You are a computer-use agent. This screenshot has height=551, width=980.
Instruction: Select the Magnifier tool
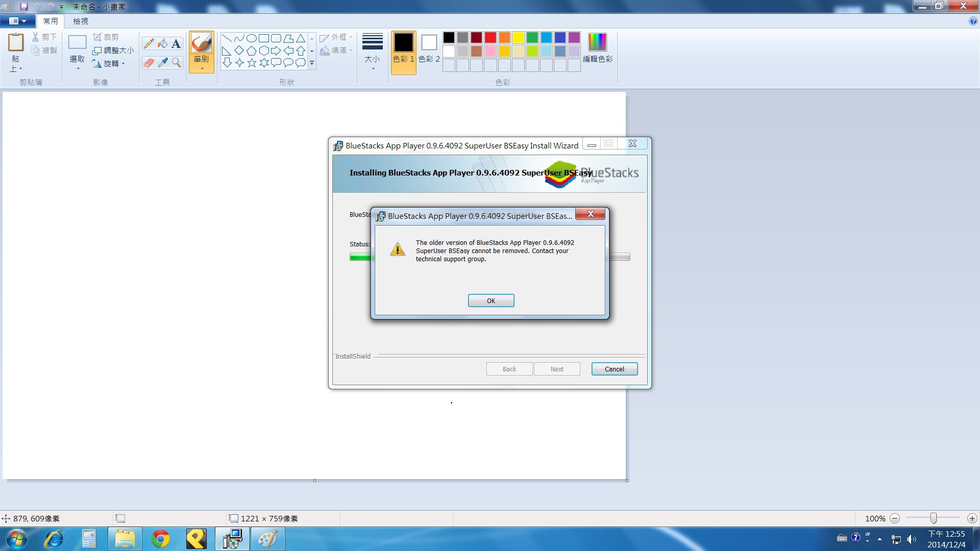pos(176,63)
